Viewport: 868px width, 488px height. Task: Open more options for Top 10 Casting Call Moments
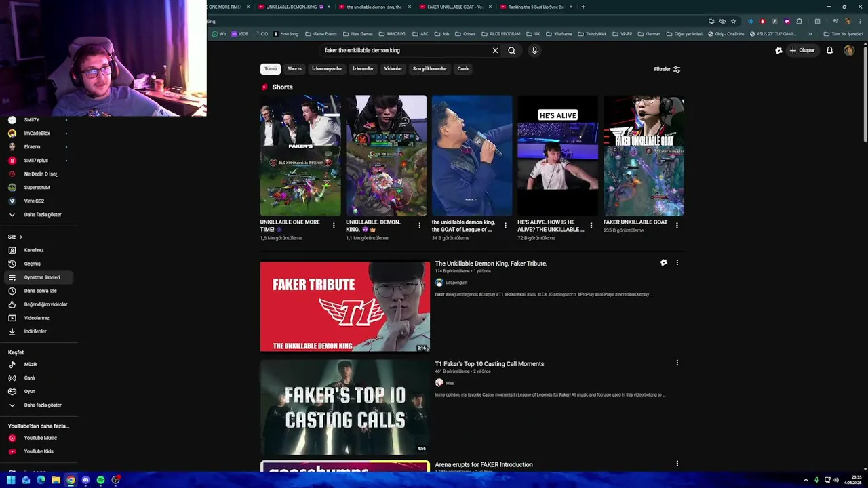677,363
